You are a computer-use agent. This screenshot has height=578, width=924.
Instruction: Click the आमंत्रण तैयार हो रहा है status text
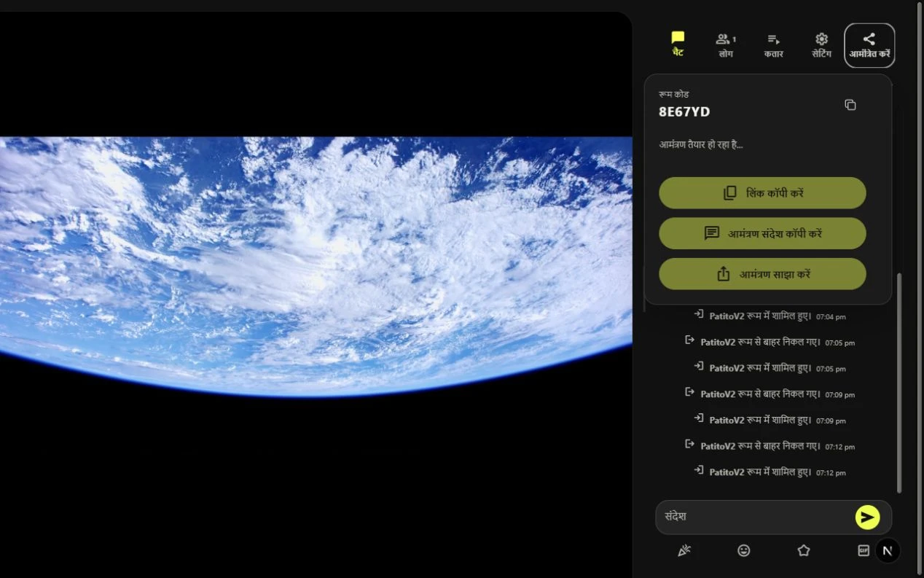pos(701,144)
